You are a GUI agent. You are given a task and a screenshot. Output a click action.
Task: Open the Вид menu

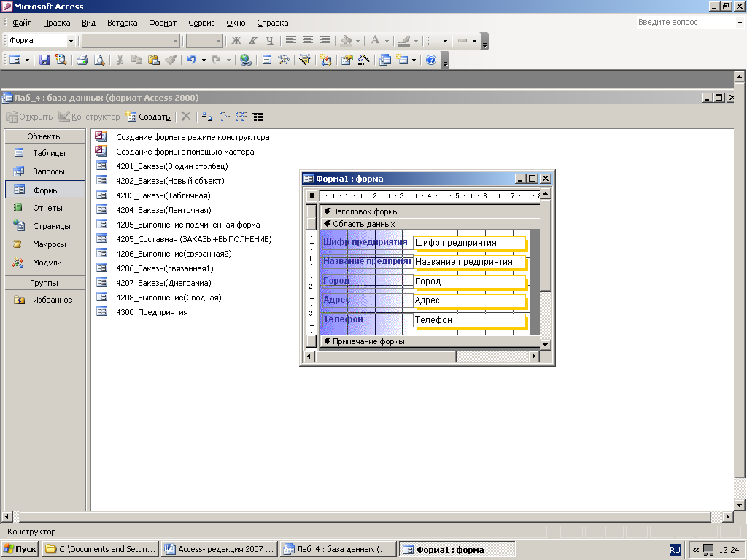click(88, 23)
